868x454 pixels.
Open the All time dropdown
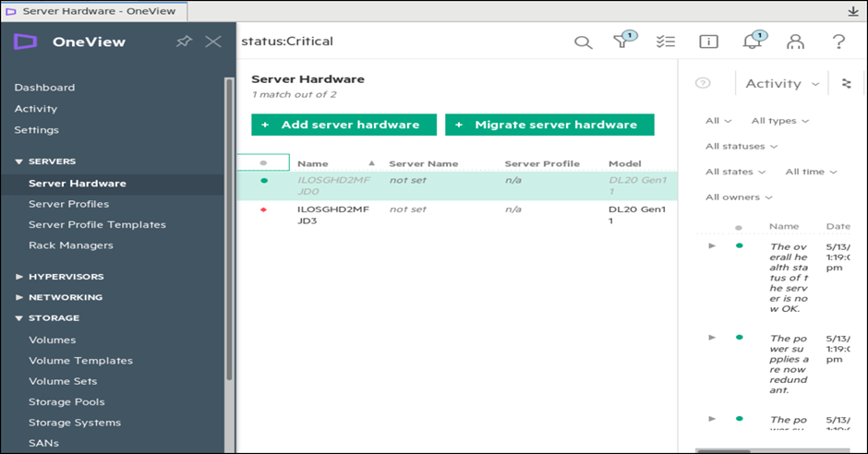[x=811, y=172]
